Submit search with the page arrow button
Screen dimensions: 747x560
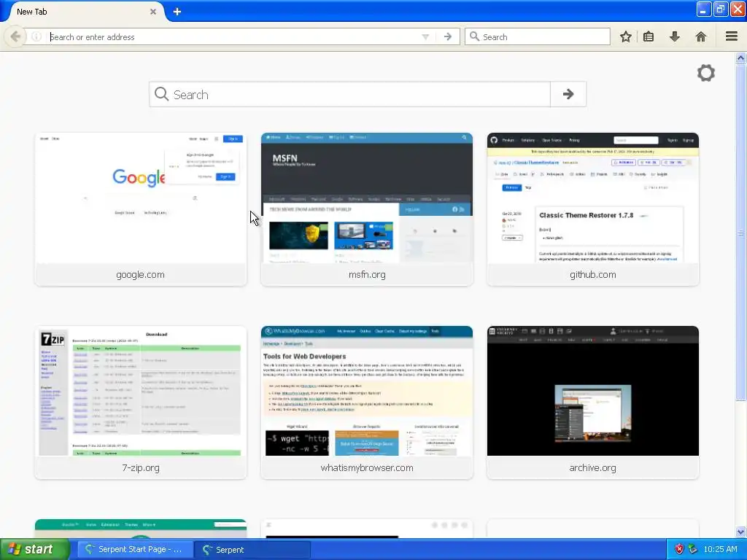[x=568, y=94]
